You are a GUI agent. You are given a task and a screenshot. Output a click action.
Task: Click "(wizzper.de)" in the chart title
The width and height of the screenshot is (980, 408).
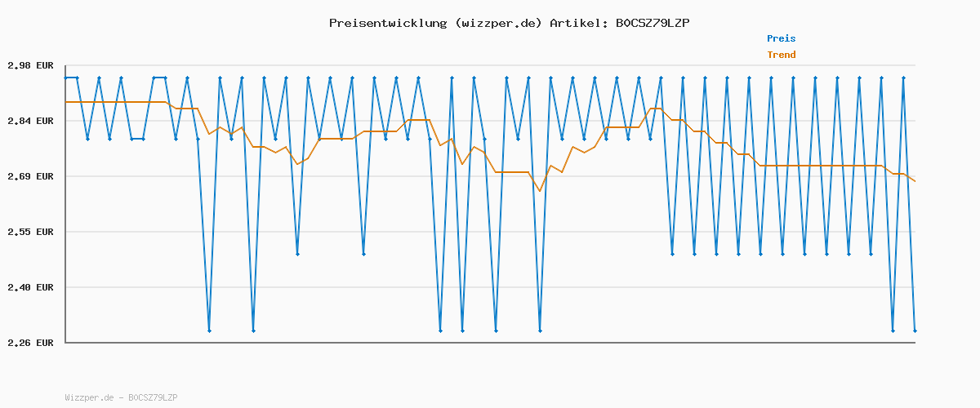(498, 23)
